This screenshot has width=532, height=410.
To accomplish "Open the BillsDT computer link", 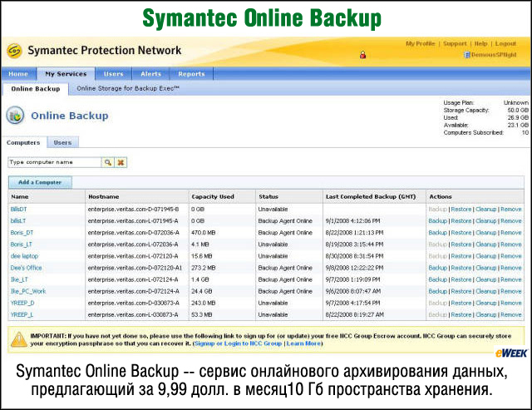I will [x=18, y=209].
